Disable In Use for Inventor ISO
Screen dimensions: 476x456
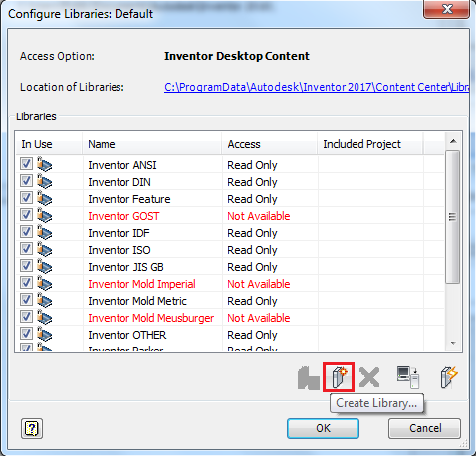click(x=26, y=248)
